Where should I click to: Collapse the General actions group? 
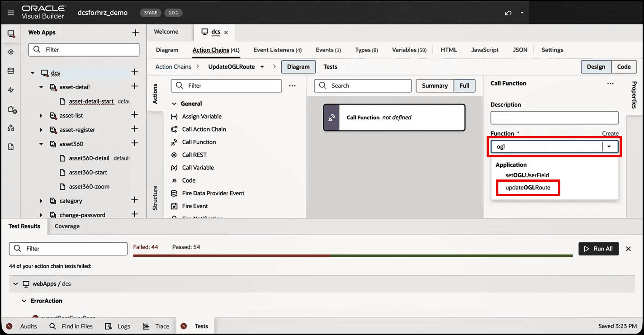coord(174,104)
